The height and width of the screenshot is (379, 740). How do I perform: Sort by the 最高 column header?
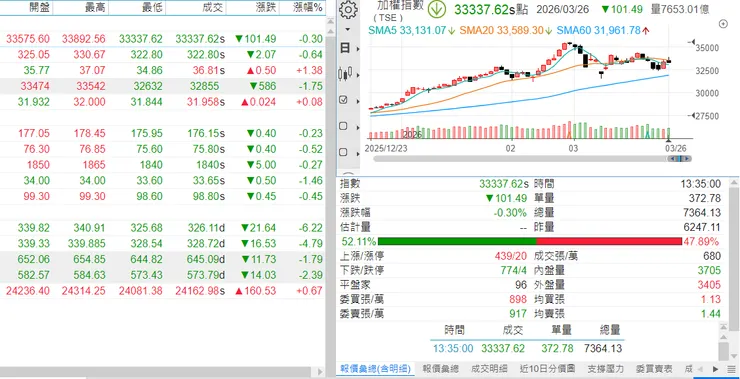(x=96, y=7)
